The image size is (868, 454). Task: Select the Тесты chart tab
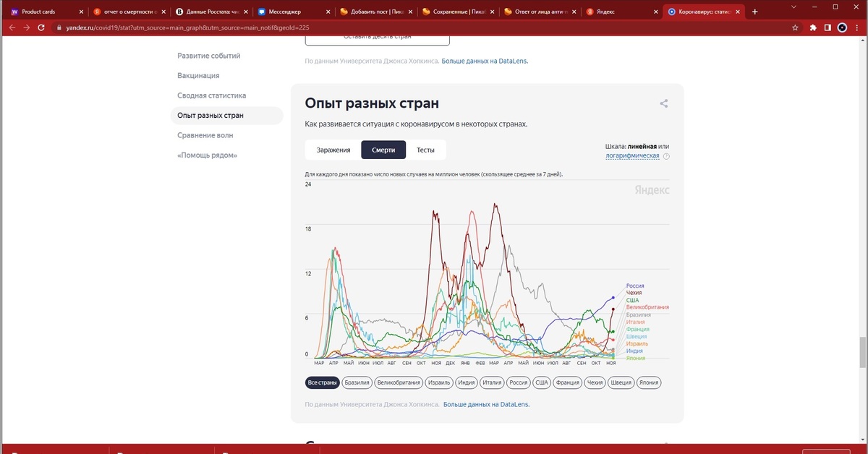tap(425, 150)
